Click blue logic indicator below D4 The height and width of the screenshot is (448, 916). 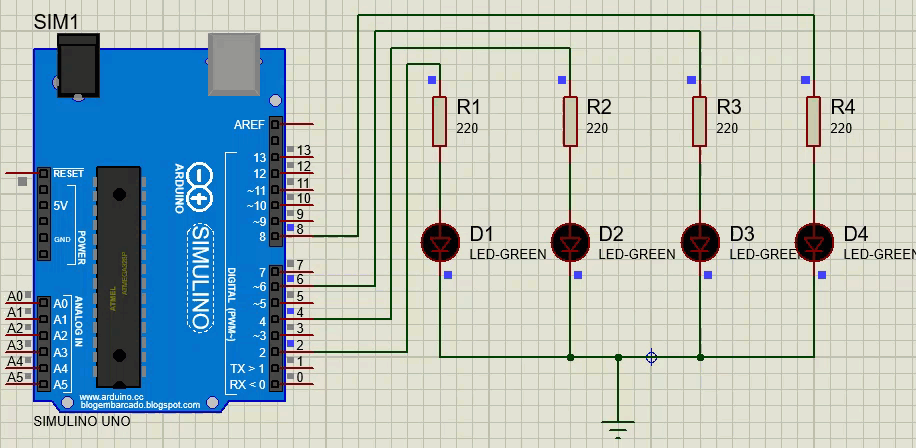822,275
